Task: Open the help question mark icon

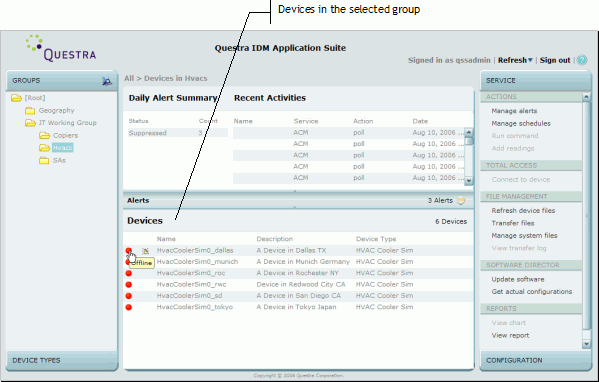Action: click(582, 60)
